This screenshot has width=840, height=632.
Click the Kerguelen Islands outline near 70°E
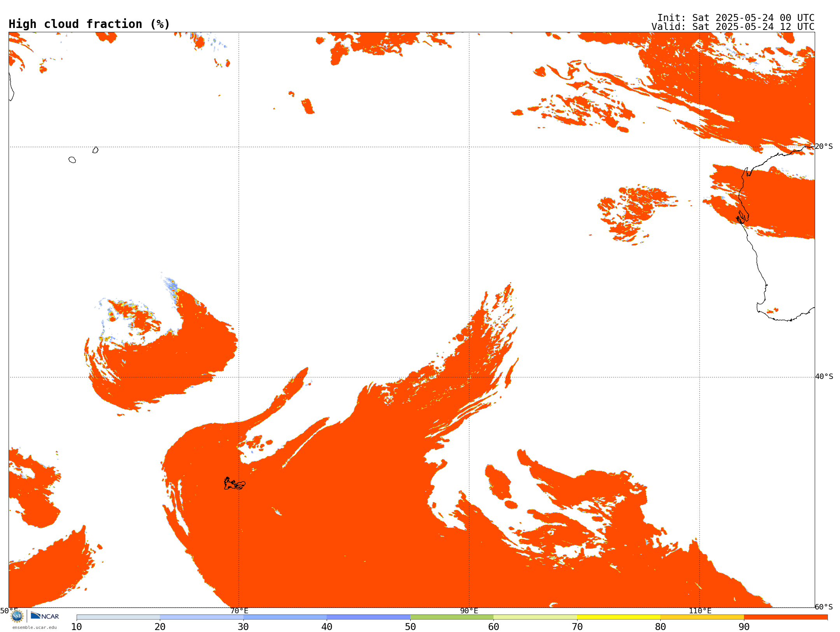(x=234, y=484)
